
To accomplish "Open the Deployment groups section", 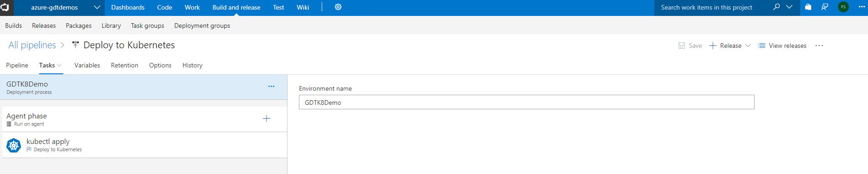I will pyautogui.click(x=202, y=26).
